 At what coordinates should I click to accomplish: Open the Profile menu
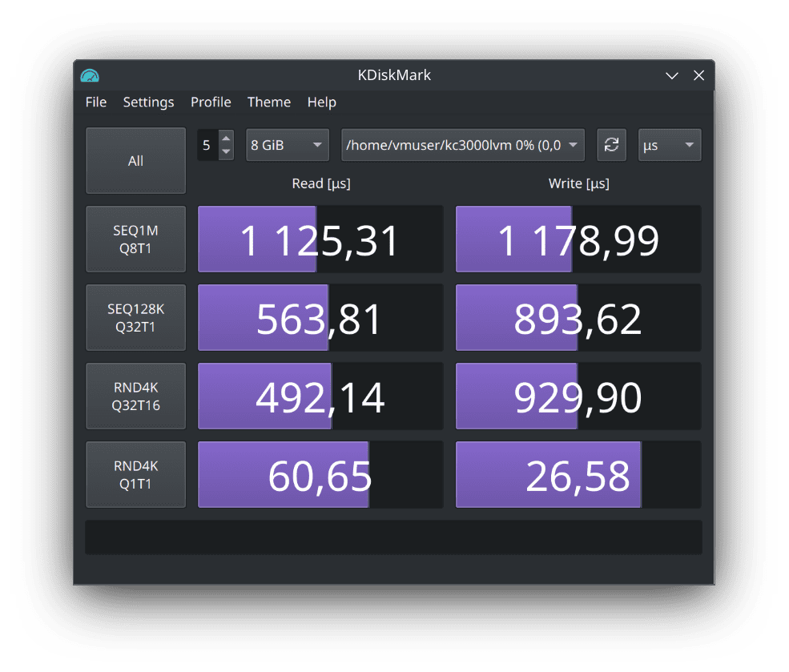pos(211,102)
